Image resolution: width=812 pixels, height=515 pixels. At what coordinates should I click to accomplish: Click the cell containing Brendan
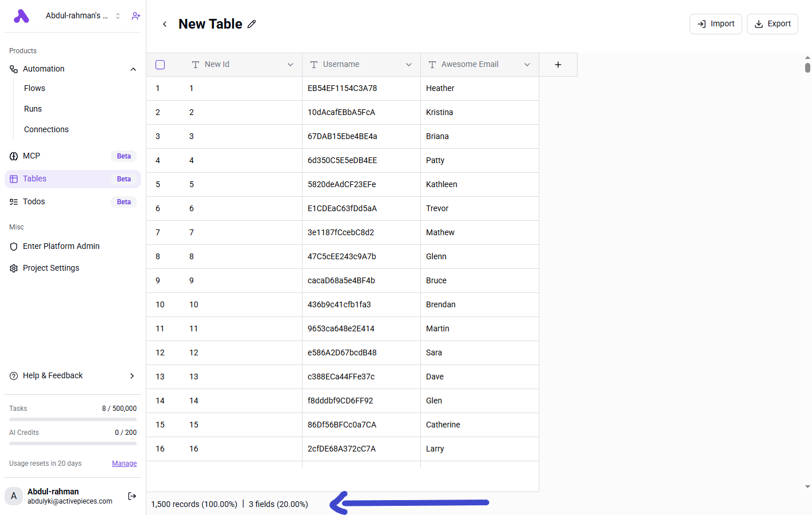480,304
